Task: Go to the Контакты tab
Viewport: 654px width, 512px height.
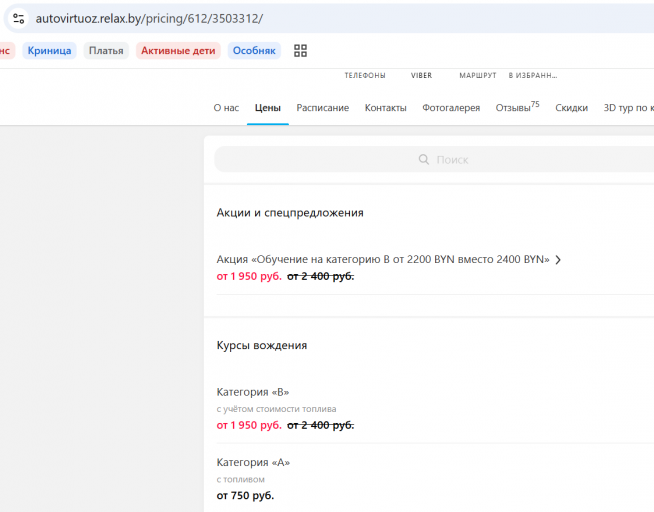Action: pos(385,108)
